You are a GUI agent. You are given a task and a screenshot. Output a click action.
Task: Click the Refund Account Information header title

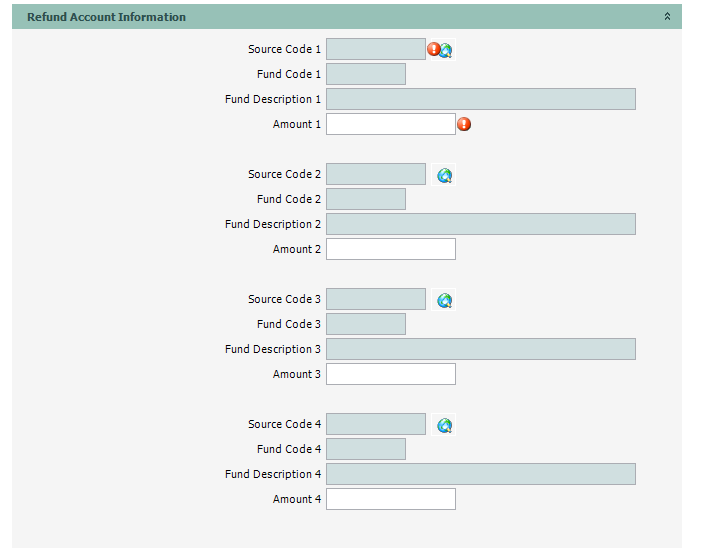[106, 17]
